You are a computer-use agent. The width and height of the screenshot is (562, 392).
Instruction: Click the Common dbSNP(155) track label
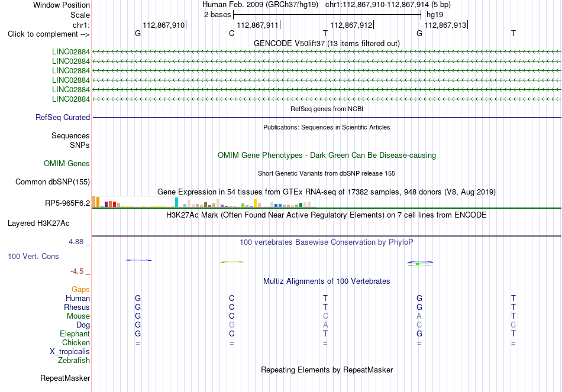(52, 182)
